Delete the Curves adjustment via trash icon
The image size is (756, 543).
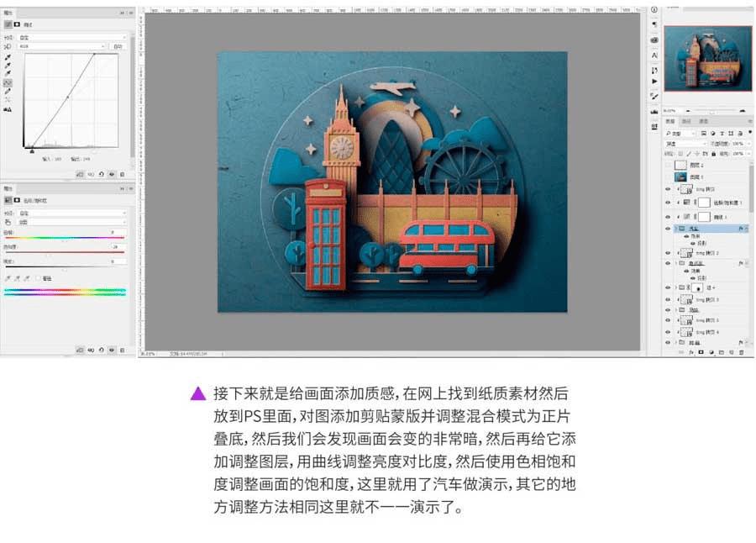[x=123, y=174]
